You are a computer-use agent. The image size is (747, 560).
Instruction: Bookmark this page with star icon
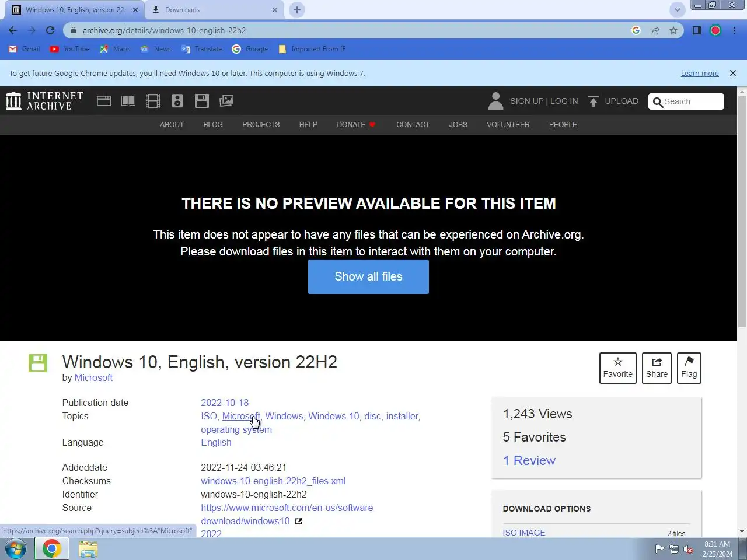[673, 30]
